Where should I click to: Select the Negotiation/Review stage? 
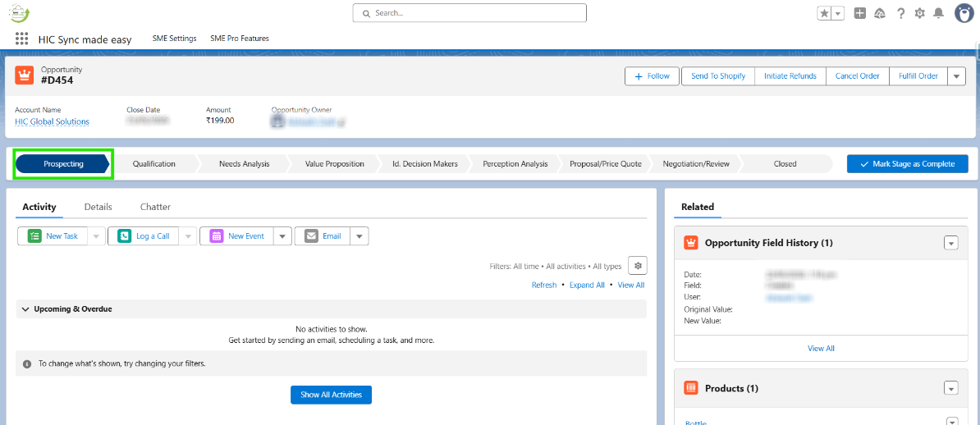point(696,164)
